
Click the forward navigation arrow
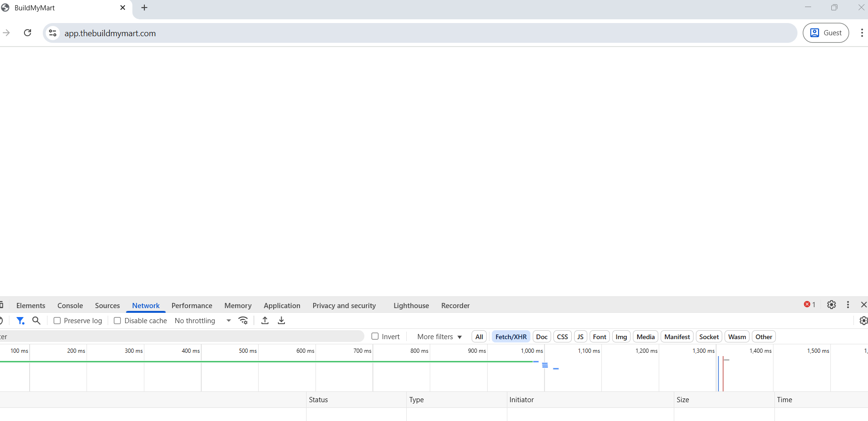coord(6,33)
